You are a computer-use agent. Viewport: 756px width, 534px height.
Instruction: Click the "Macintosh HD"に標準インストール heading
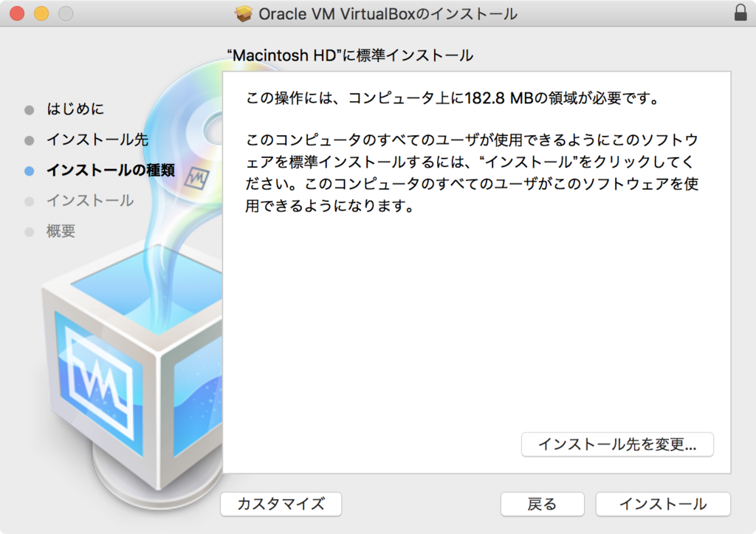pos(350,55)
